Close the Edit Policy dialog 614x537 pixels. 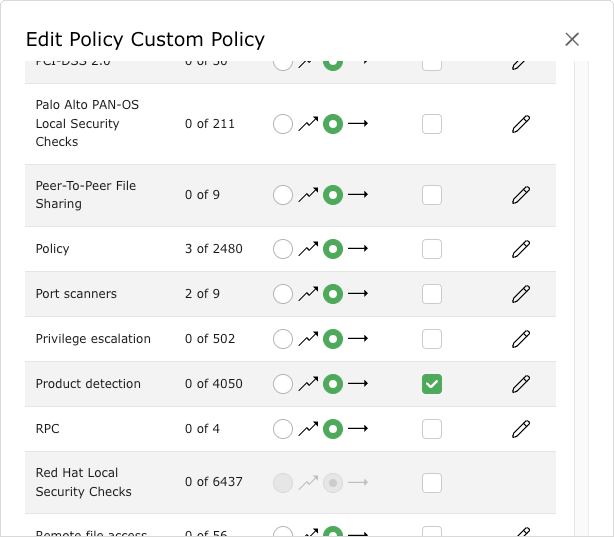tap(572, 39)
